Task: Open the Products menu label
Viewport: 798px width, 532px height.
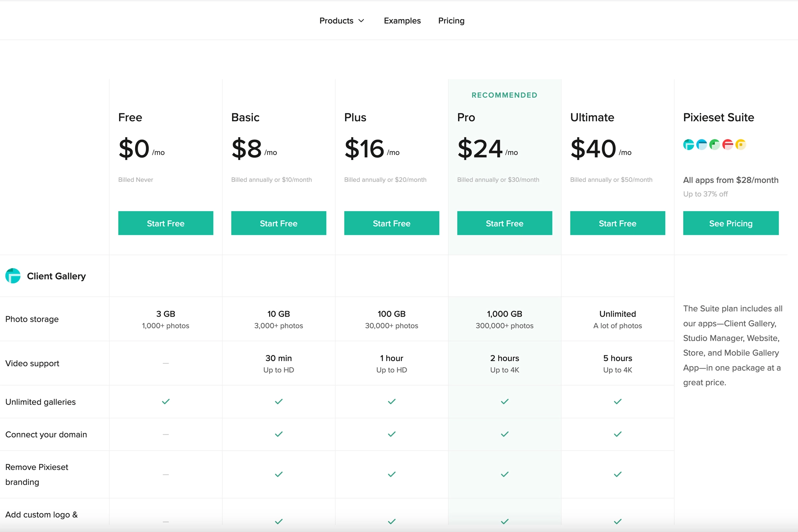Action: point(336,21)
